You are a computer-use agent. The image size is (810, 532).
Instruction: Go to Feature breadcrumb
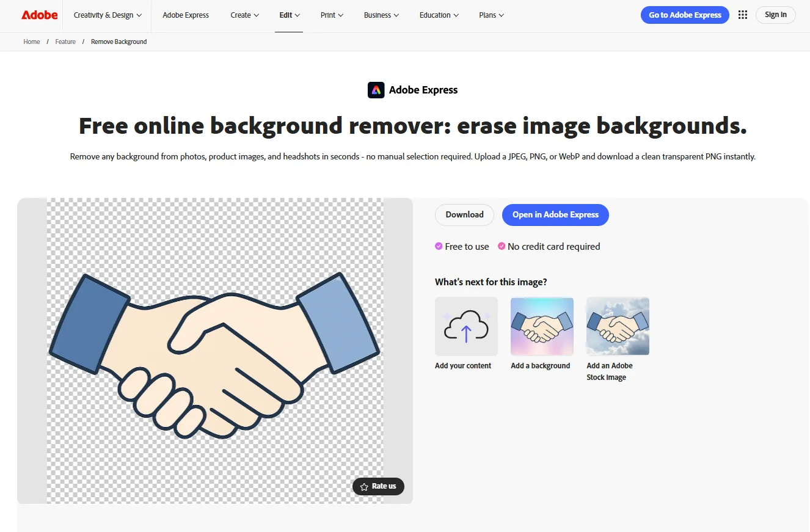pyautogui.click(x=65, y=42)
